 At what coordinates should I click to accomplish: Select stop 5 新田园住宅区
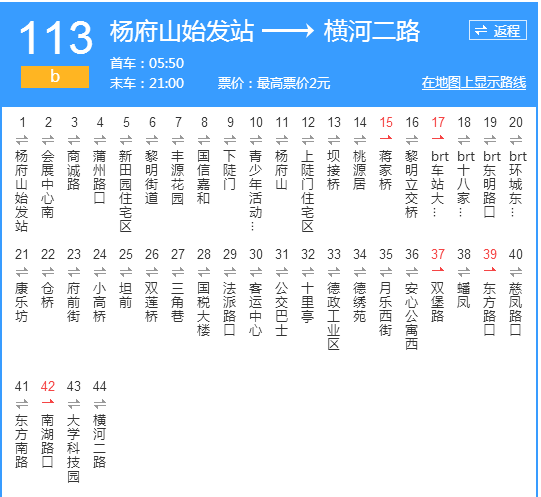(126, 191)
